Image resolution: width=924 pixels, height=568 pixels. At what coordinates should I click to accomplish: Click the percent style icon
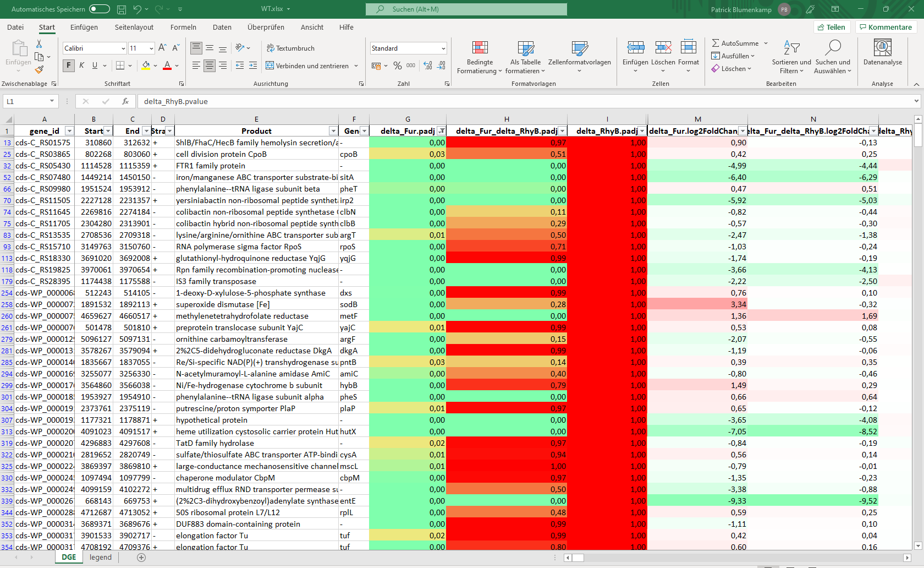click(x=397, y=65)
